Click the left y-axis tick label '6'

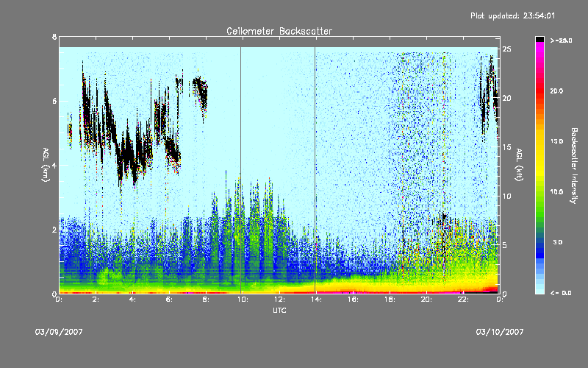54,101
